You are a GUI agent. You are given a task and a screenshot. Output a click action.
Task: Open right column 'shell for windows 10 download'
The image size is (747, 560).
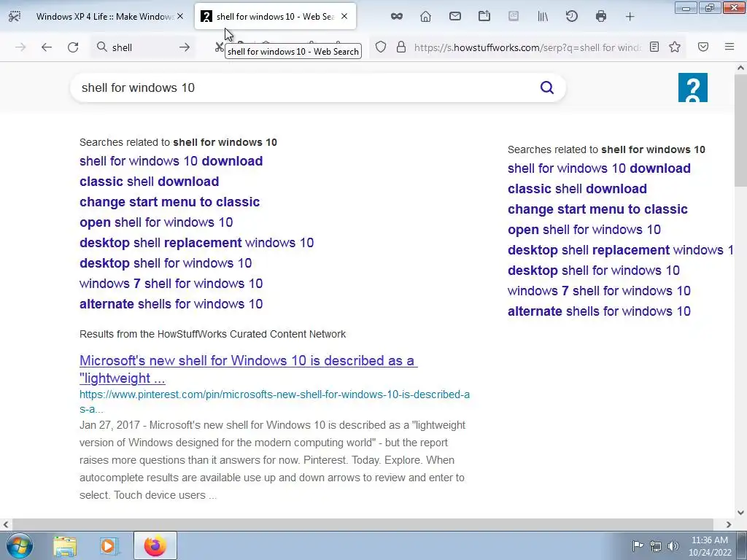coord(600,168)
